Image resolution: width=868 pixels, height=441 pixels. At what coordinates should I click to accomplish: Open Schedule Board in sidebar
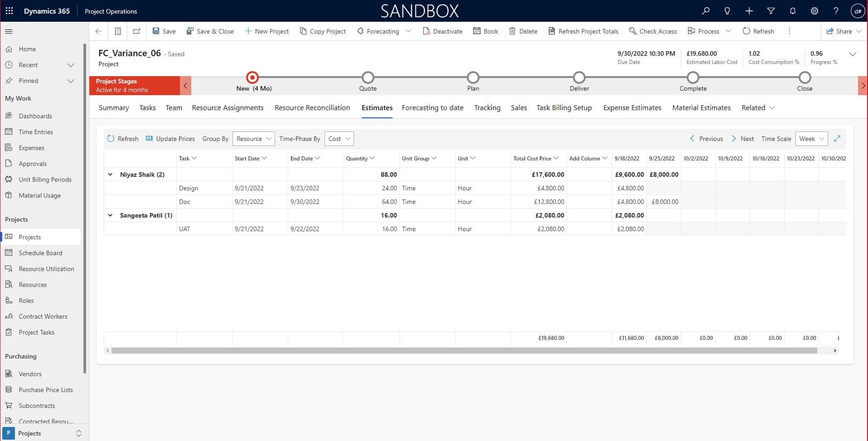(40, 253)
